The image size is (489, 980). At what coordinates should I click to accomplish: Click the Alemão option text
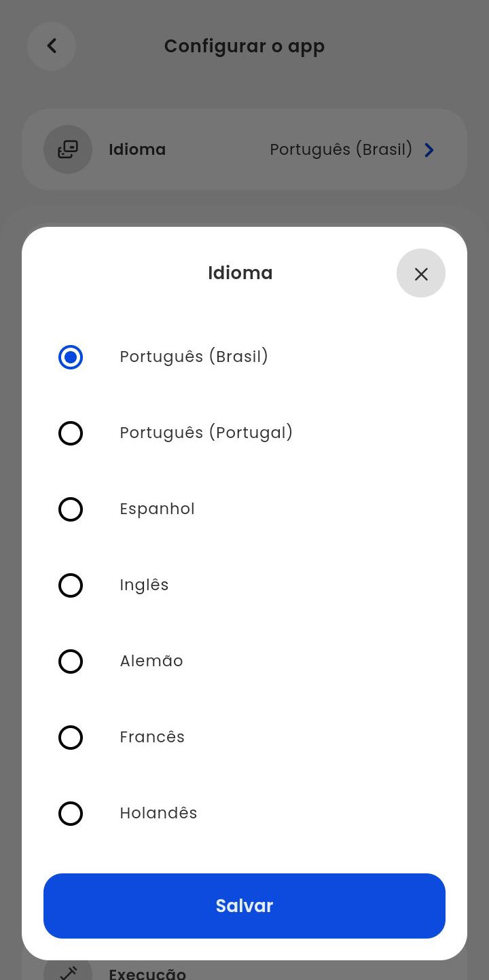pyautogui.click(x=151, y=661)
